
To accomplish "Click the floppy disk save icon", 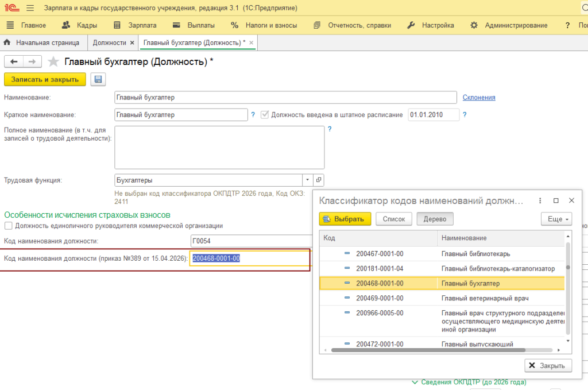I will point(98,79).
